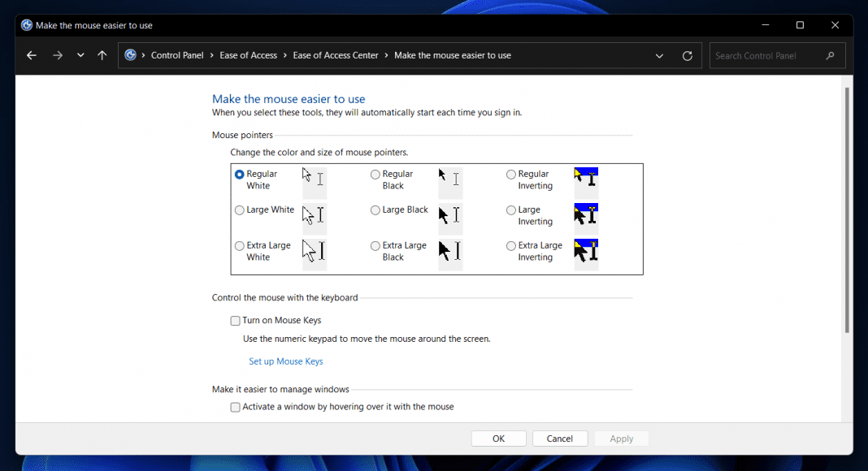
Task: Click inside the Search Control Panel field
Action: (x=764, y=54)
